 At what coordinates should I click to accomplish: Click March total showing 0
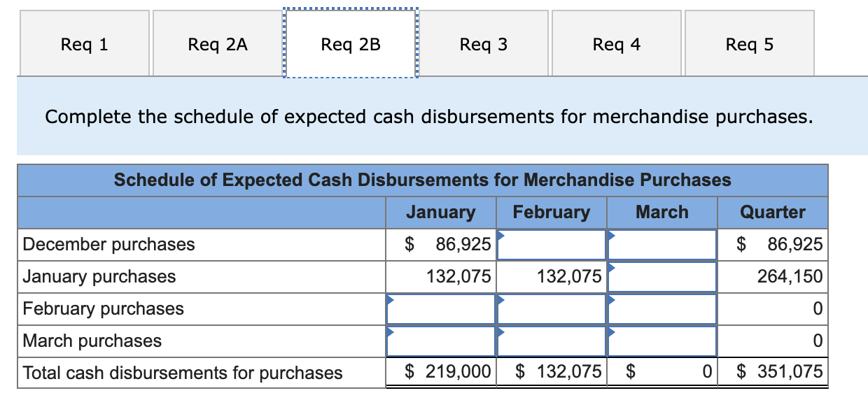(662, 372)
